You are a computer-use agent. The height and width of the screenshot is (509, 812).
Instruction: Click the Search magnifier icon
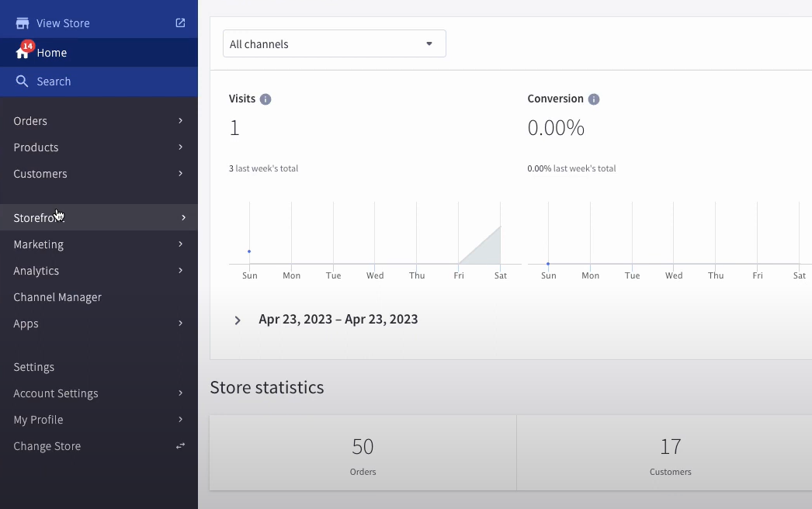(22, 81)
